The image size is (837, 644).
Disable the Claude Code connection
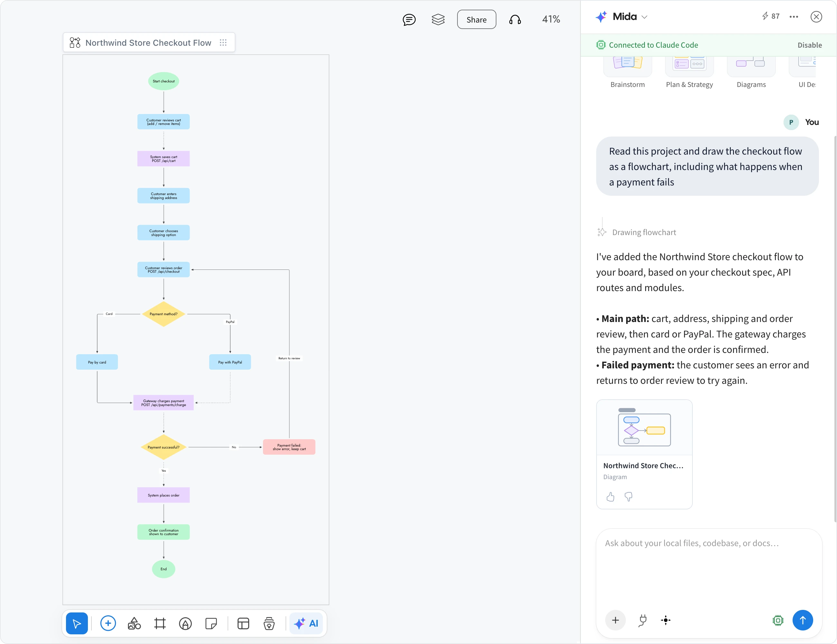(809, 45)
